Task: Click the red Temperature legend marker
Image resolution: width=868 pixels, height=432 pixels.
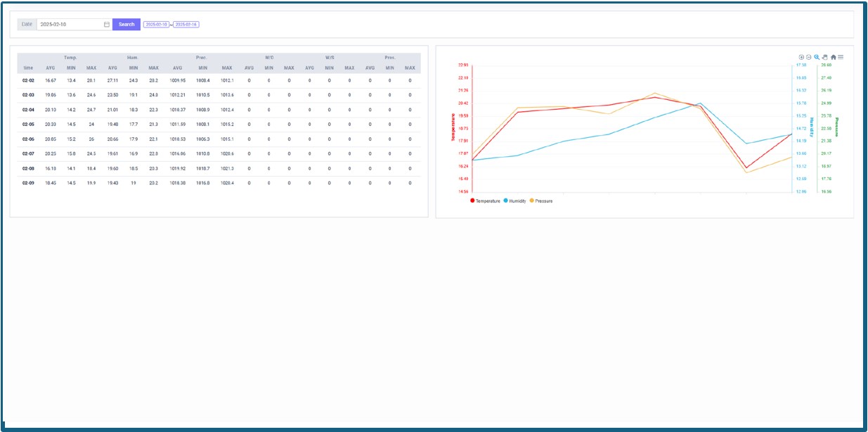Action: [x=472, y=201]
